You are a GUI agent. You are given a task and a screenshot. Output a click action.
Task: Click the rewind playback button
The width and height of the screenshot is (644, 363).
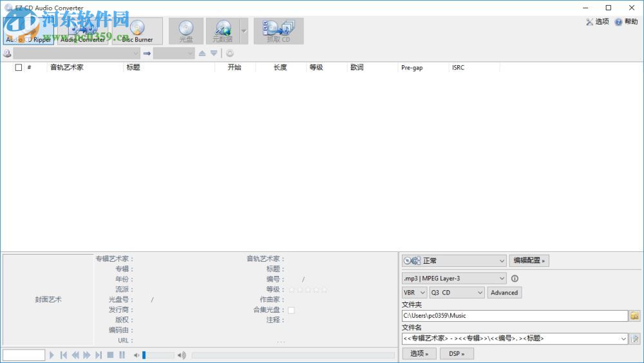(75, 355)
